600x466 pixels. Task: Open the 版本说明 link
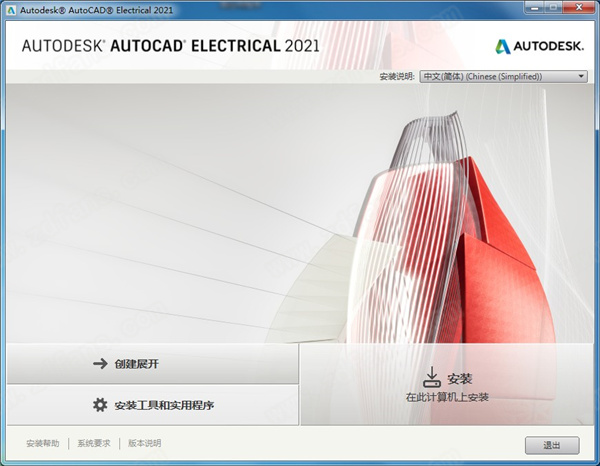click(145, 443)
